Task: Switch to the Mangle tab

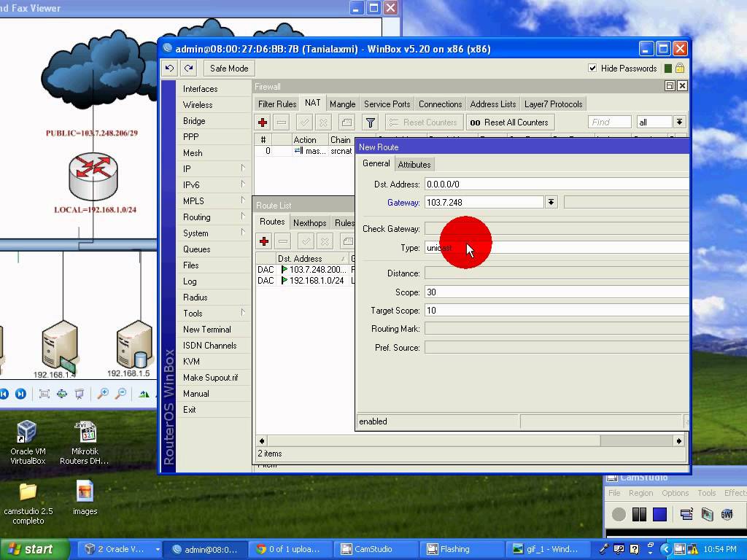Action: 342,104
